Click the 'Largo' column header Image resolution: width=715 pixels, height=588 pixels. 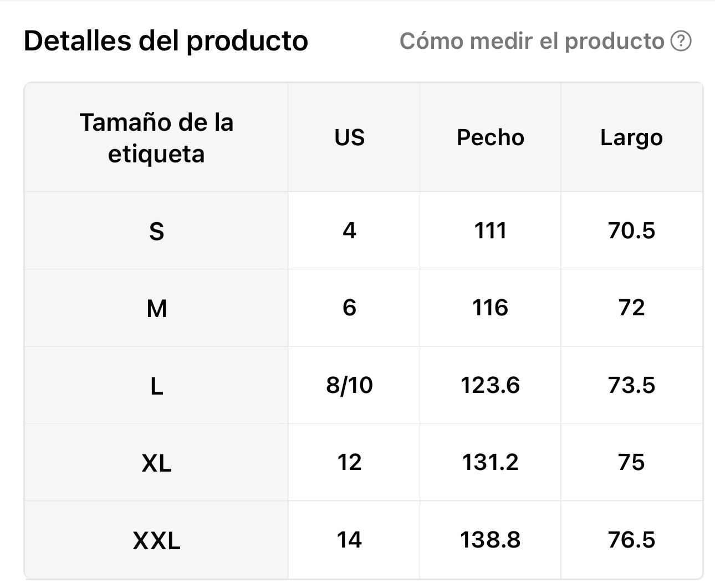click(631, 137)
